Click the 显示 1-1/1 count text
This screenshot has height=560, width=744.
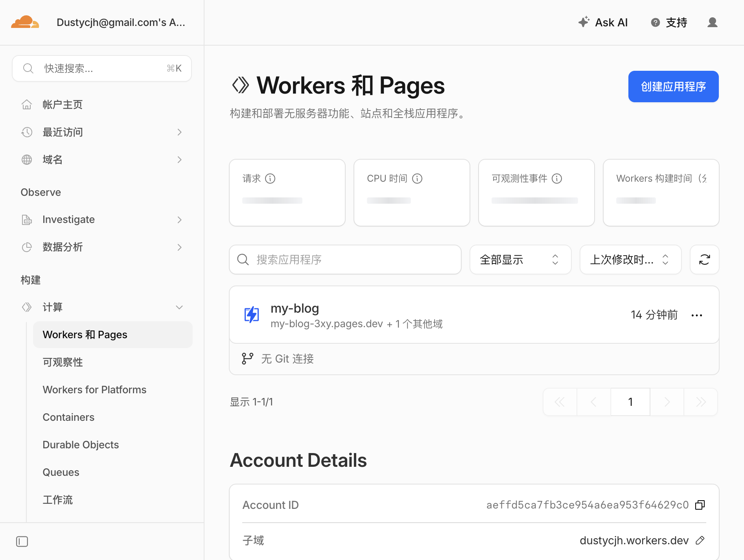coord(251,402)
